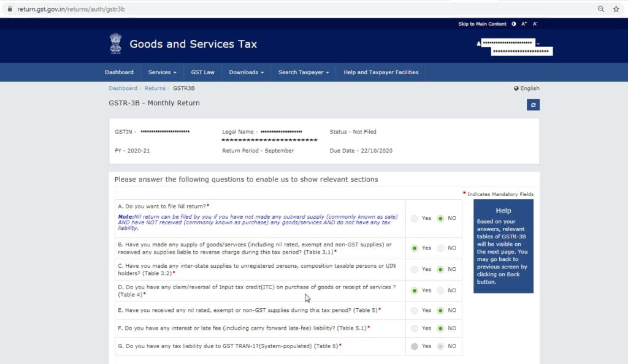Click the GSTR-3B - Monthly Return heading
Screen dimensions: 628x364
pos(154,103)
